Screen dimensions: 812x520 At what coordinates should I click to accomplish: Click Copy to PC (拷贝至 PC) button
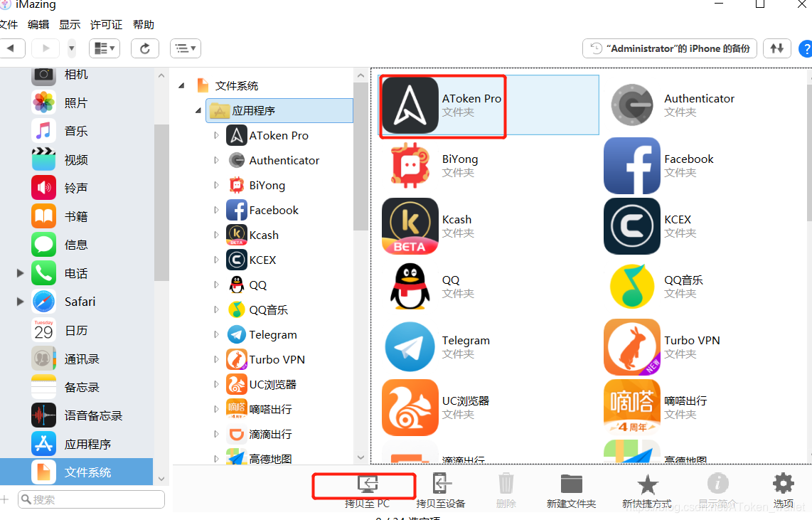[x=367, y=490]
